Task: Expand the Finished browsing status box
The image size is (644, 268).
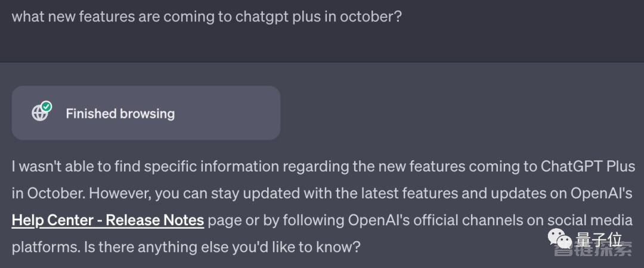Action: point(146,113)
